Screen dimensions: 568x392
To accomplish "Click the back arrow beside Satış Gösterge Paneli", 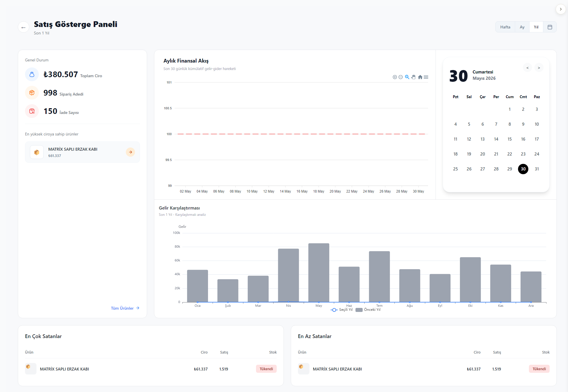I will [24, 27].
